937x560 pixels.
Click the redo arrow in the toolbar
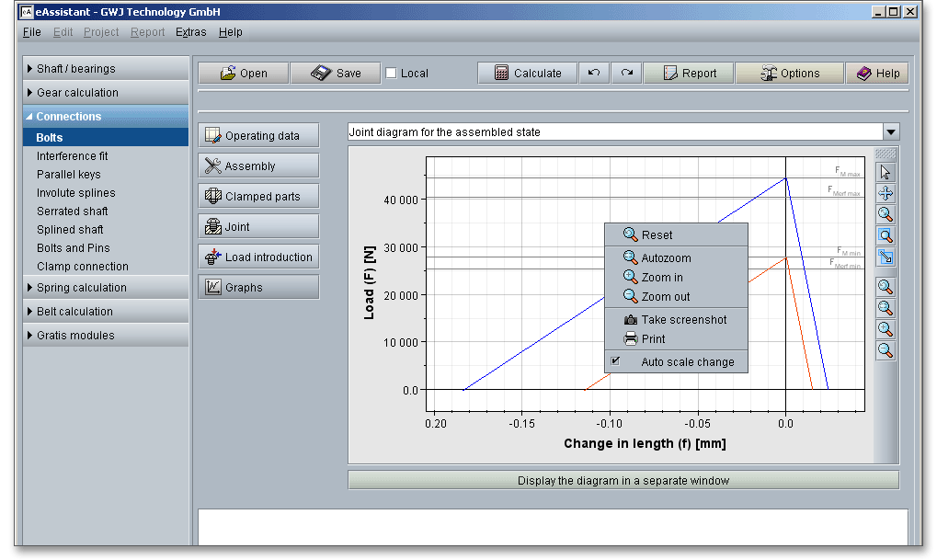point(626,74)
